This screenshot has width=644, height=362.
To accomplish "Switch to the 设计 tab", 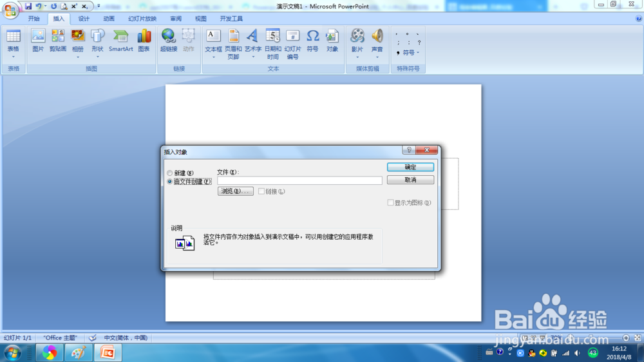I will click(83, 19).
